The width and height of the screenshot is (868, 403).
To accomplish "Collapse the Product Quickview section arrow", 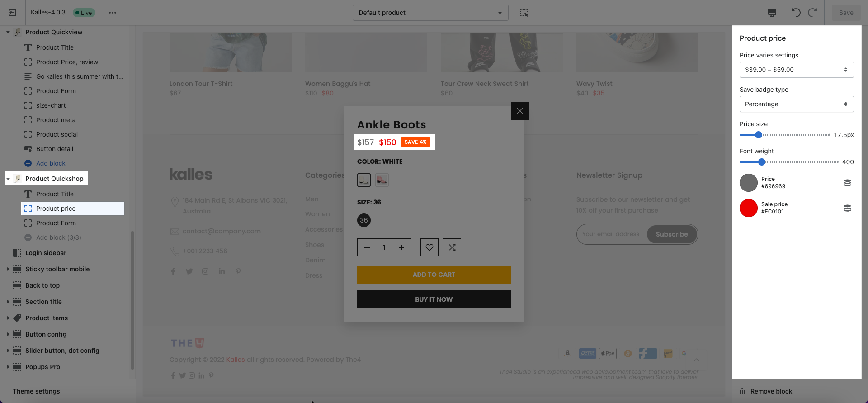I will tap(8, 32).
